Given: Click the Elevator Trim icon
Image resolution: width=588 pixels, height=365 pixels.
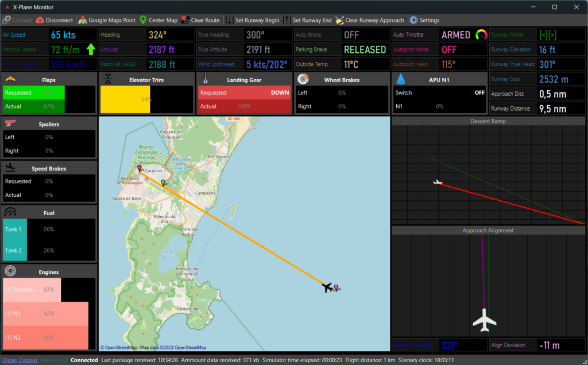Looking at the screenshot, I should click(108, 79).
